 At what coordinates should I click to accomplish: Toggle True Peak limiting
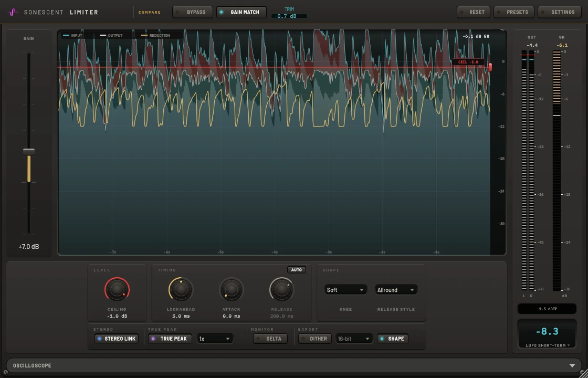(x=170, y=339)
